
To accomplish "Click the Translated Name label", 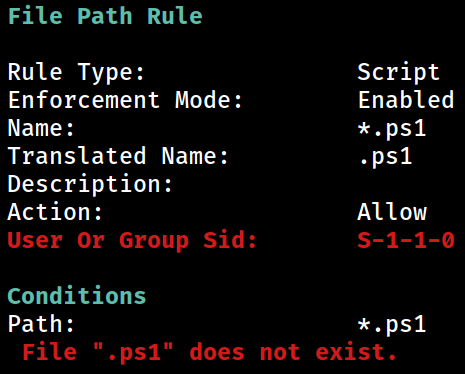I will pyautogui.click(x=118, y=156).
